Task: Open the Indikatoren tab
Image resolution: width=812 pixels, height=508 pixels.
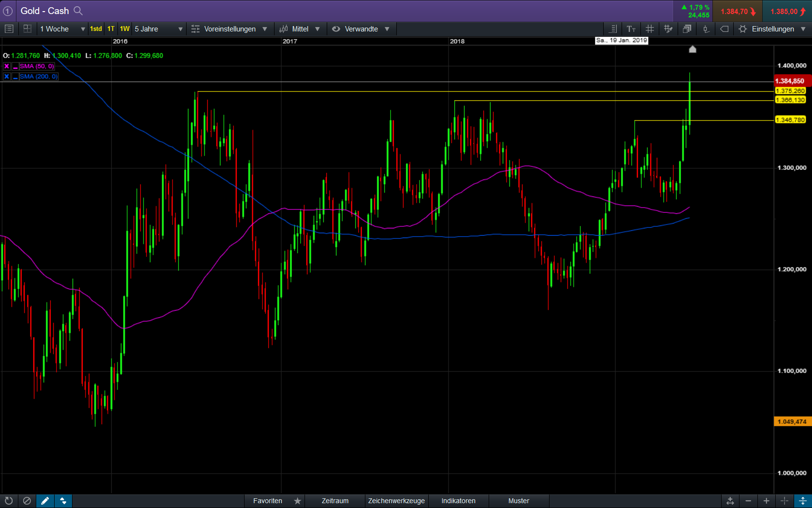Action: coord(458,501)
